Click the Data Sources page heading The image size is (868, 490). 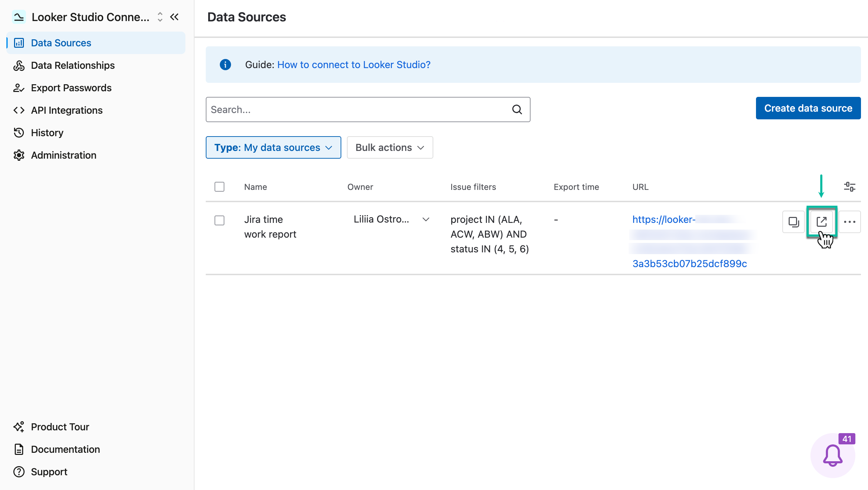[246, 17]
